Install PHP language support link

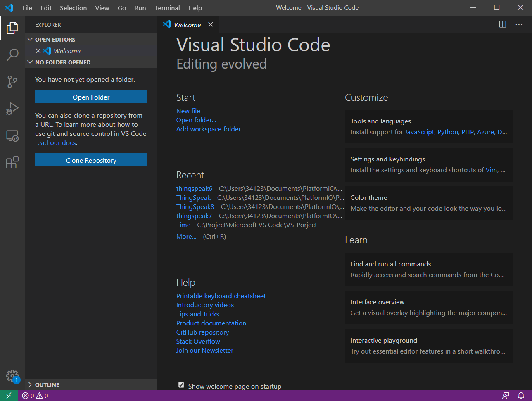[468, 132]
